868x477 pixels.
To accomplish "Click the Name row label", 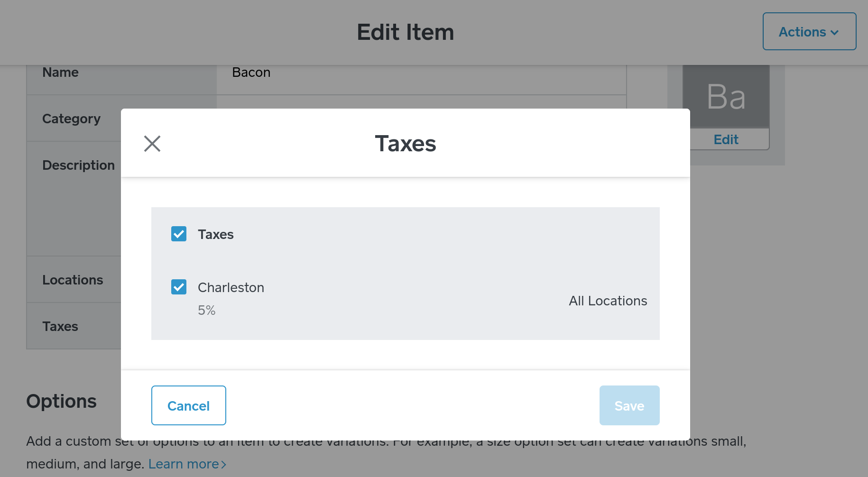I will point(61,73).
